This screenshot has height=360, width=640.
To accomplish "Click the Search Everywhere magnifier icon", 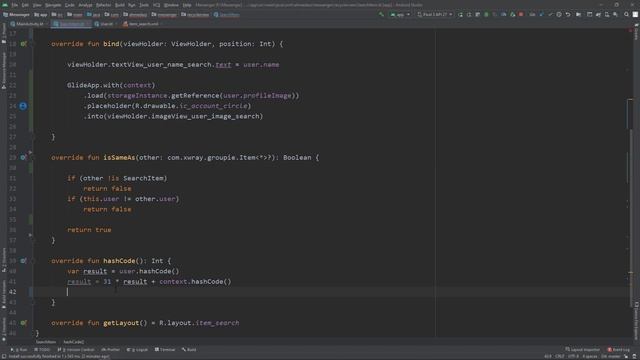I will pyautogui.click(x=626, y=14).
